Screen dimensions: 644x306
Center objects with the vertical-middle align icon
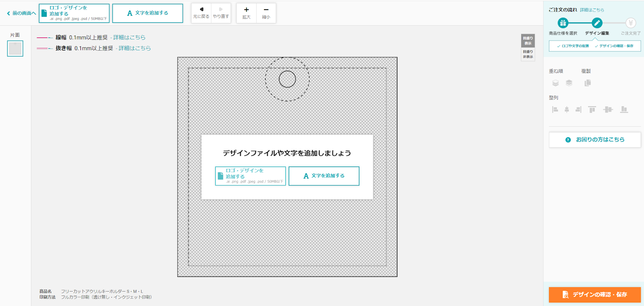pos(608,109)
